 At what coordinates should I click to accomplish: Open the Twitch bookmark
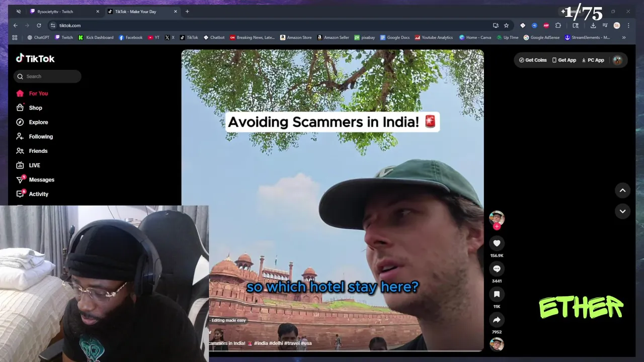point(64,38)
